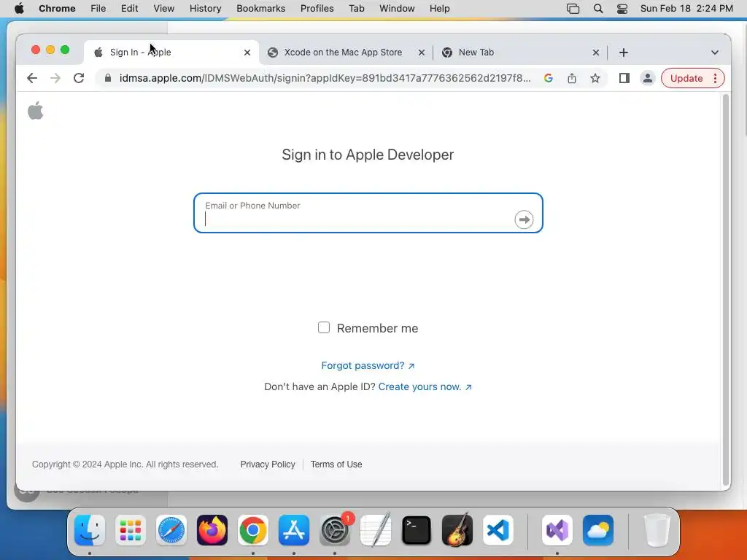Click the date and time in menu bar
Viewport: 747px width, 560px height.
pyautogui.click(x=686, y=9)
